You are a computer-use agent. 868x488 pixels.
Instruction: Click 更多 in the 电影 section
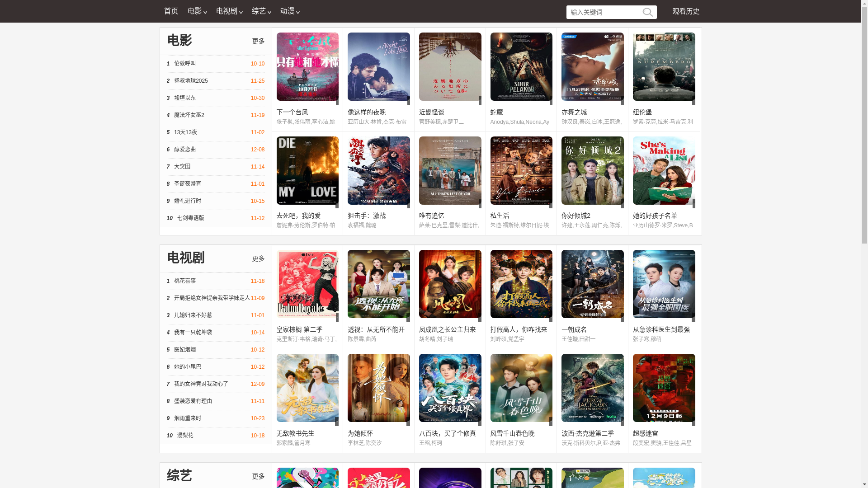(x=258, y=41)
